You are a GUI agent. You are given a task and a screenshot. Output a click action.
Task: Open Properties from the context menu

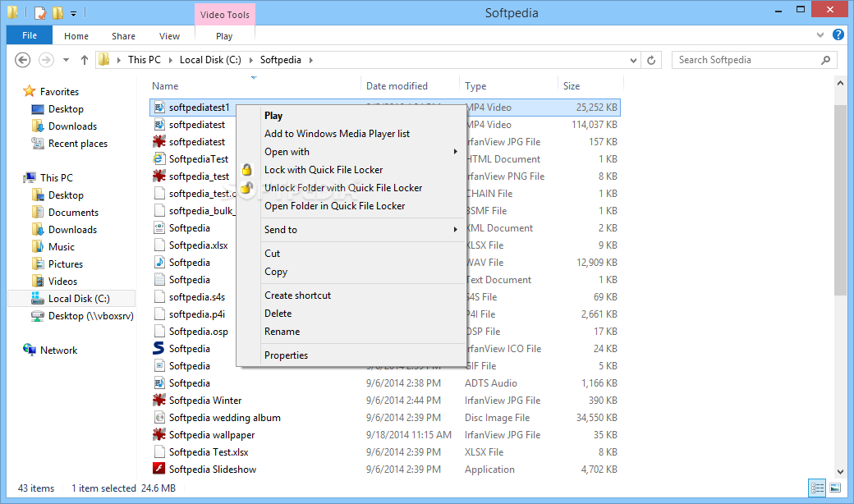pyautogui.click(x=286, y=355)
